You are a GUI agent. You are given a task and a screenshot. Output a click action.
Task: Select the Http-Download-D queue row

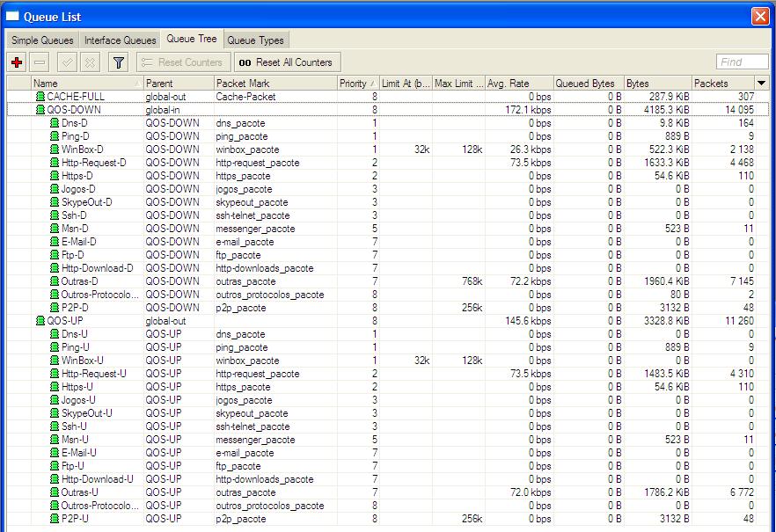pyautogui.click(x=388, y=268)
